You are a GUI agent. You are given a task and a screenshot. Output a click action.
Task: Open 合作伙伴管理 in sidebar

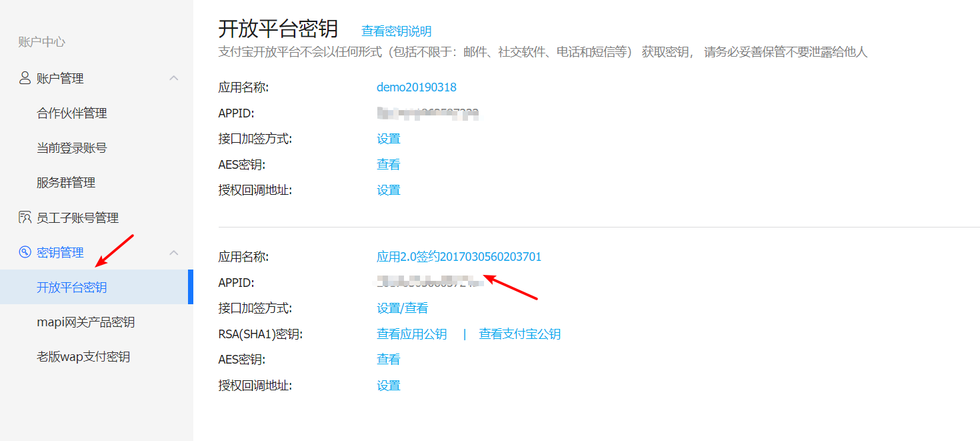tap(72, 113)
